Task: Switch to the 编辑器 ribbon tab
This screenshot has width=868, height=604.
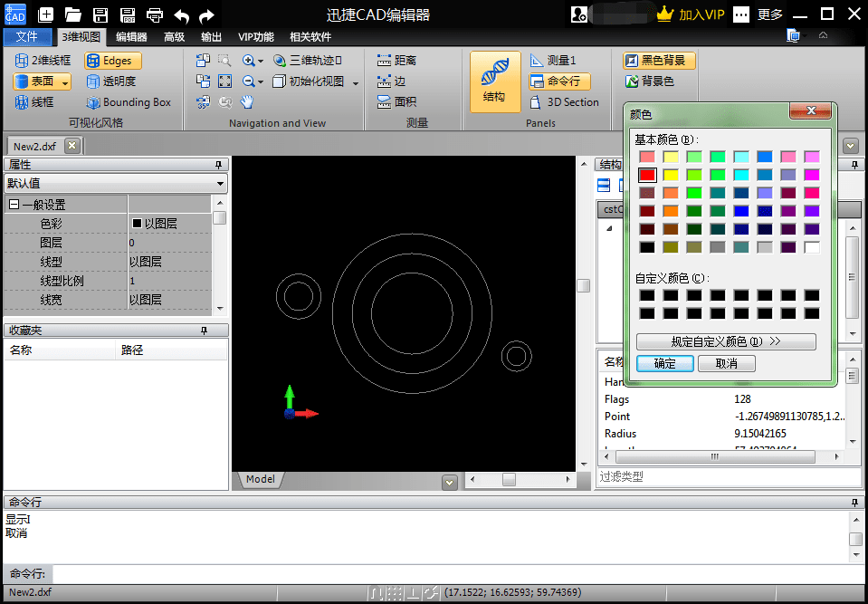Action: [x=131, y=37]
